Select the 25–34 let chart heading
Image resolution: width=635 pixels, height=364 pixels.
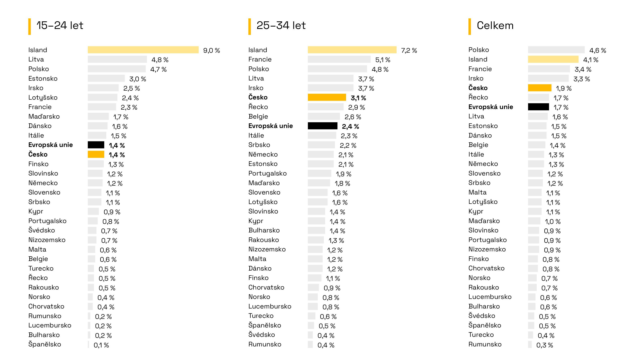[281, 26]
